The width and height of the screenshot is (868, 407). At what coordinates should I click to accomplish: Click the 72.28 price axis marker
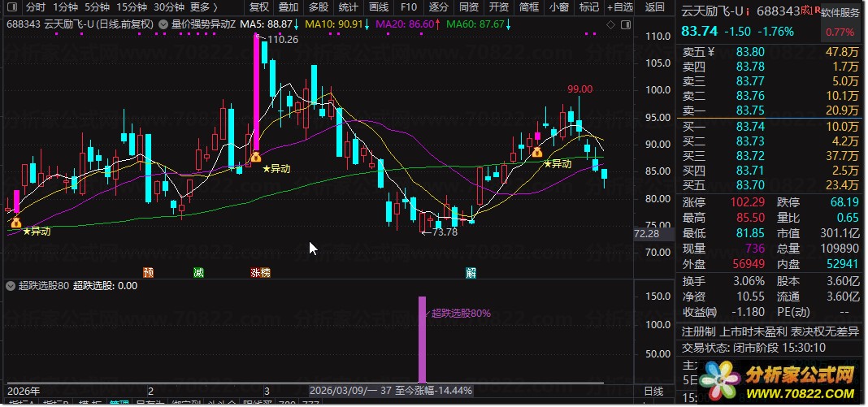pos(653,235)
